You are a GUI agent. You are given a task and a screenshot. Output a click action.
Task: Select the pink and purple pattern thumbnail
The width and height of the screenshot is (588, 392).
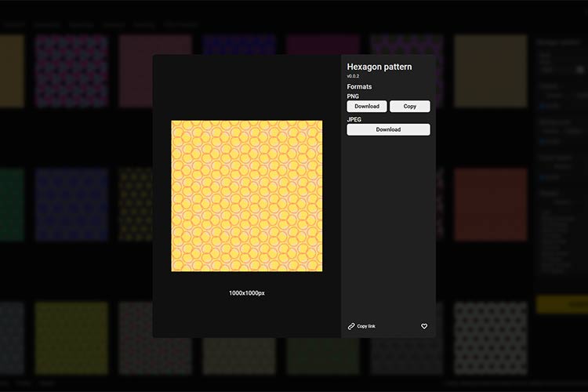(x=71, y=71)
